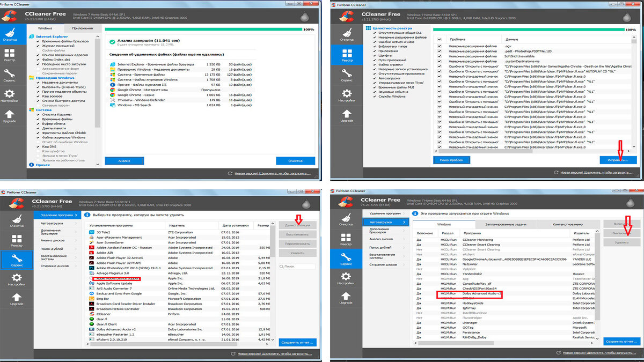Click the Анализ button
The image size is (644, 362).
click(x=125, y=160)
